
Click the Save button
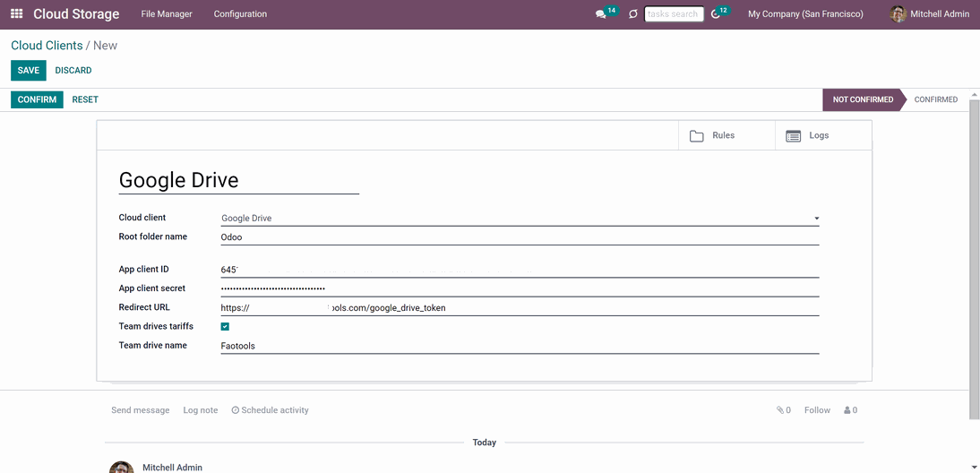click(x=28, y=71)
